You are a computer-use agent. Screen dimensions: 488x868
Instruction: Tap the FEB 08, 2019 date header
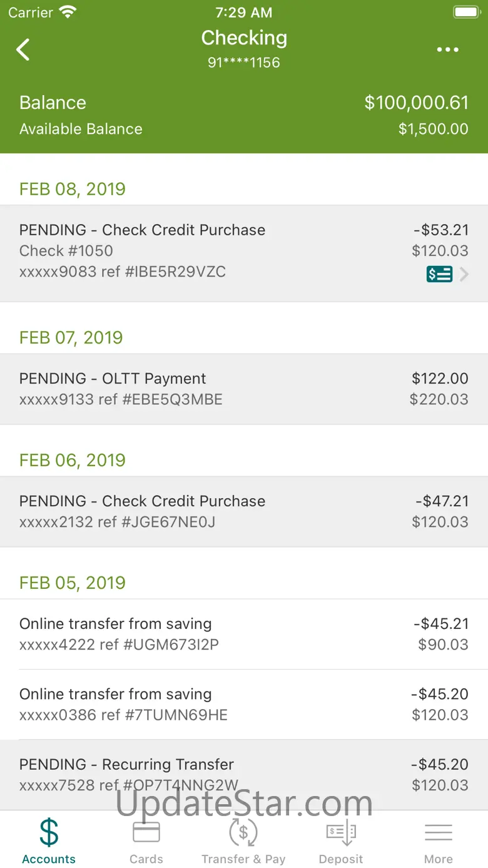tap(73, 189)
